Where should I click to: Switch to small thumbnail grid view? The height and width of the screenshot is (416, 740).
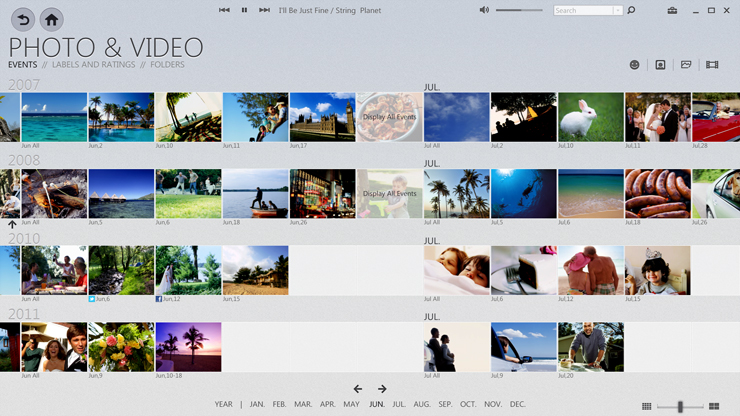[646, 406]
